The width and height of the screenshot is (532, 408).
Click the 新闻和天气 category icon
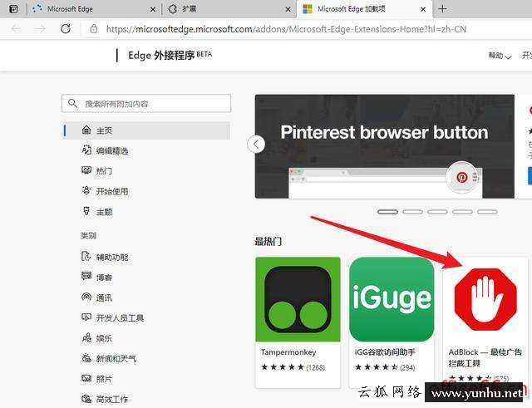86,358
